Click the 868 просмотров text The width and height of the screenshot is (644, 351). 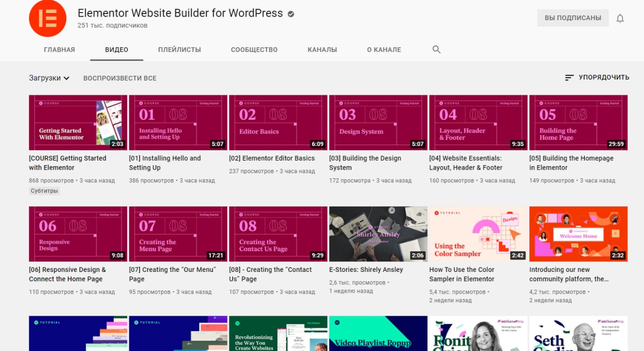51,180
